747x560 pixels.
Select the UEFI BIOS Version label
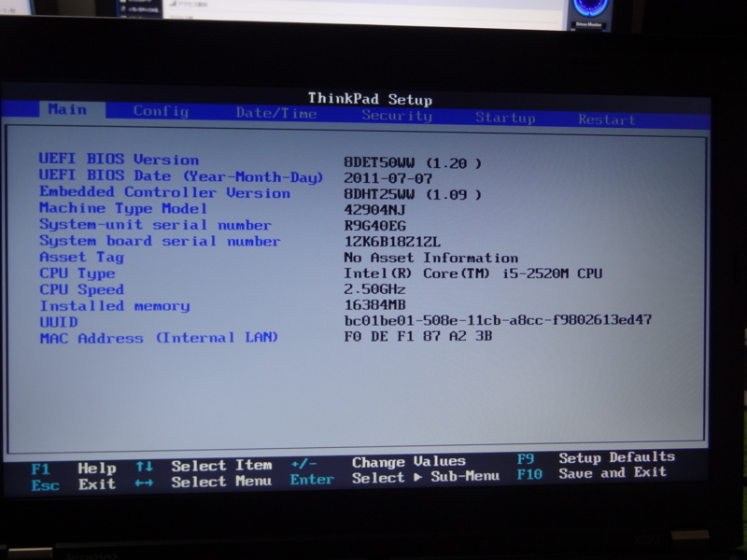pos(120,159)
